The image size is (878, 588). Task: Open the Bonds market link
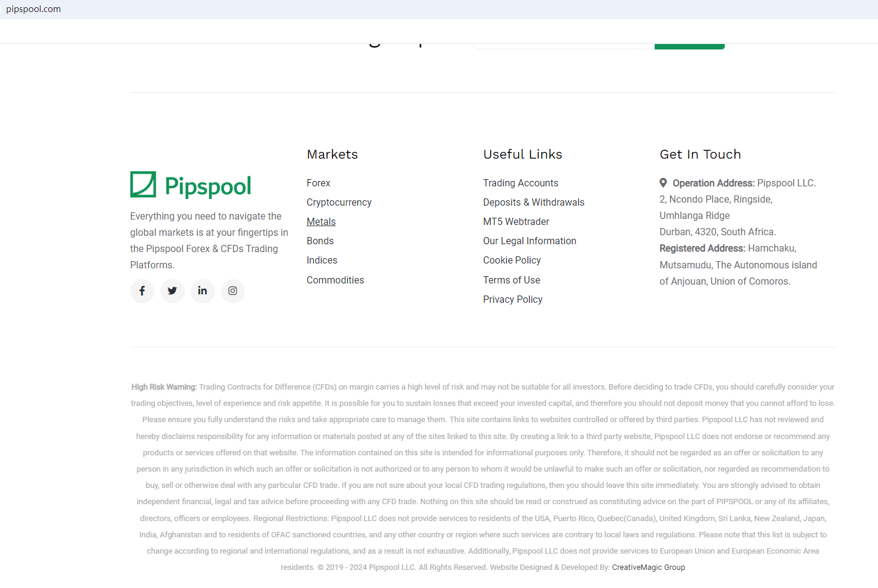tap(320, 241)
